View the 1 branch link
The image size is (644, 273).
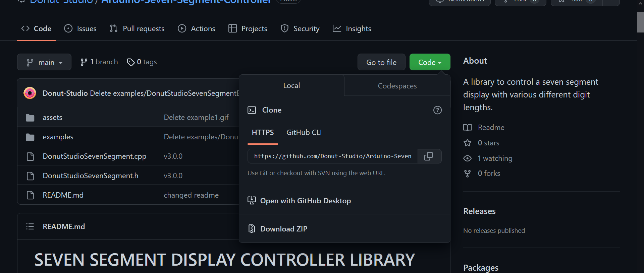[x=99, y=62]
